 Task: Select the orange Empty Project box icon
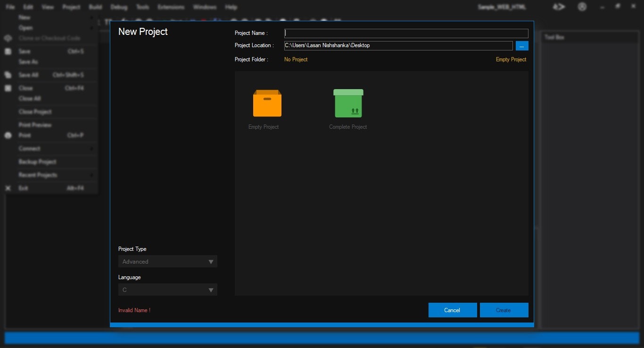267,103
